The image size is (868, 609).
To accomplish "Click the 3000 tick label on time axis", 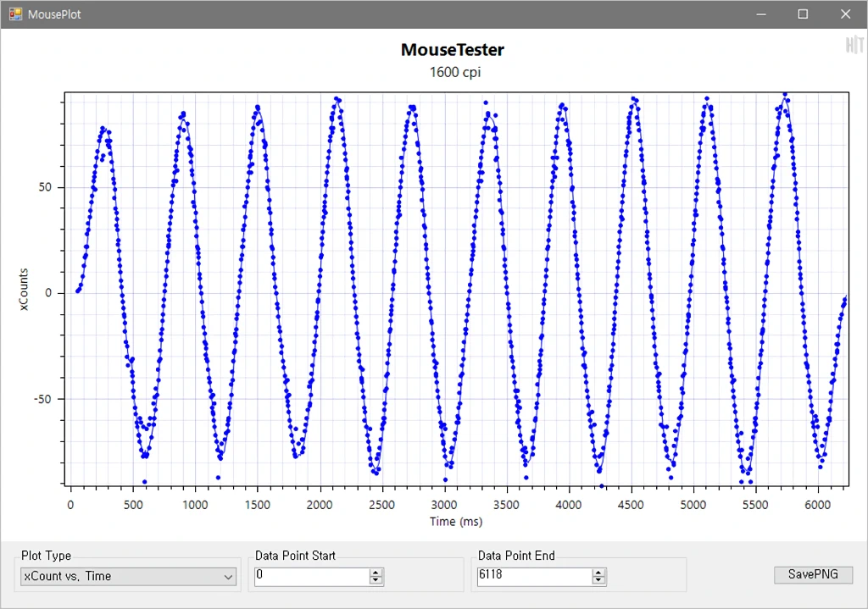I will 444,505.
